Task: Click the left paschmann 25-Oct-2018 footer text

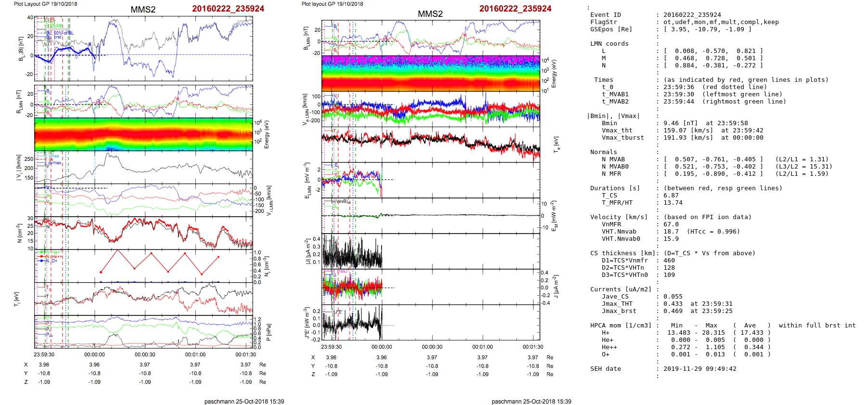Action: tap(244, 402)
